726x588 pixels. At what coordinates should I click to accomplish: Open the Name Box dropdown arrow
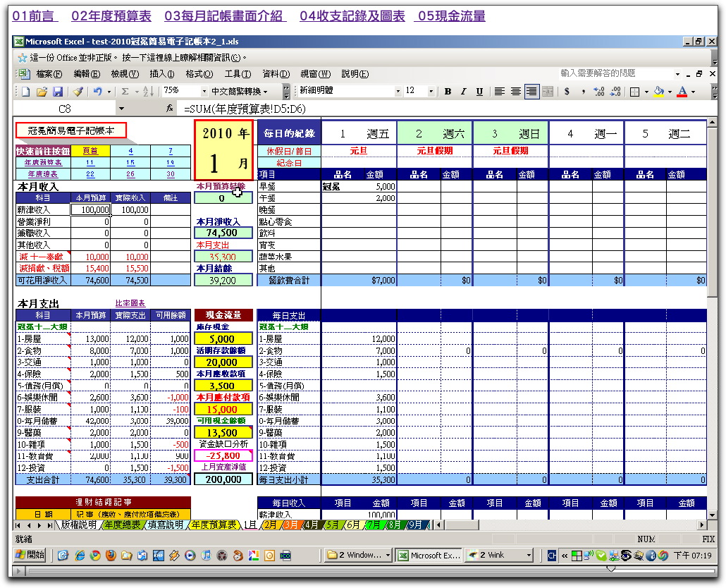pos(121,109)
